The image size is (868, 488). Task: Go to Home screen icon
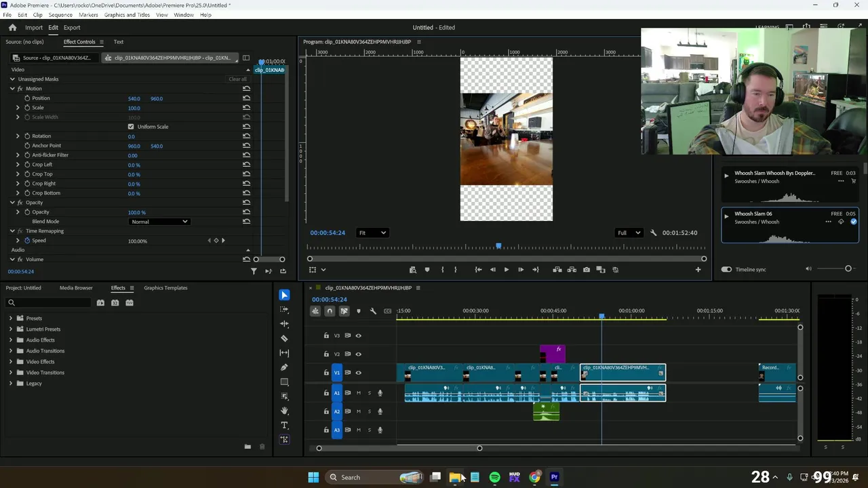click(x=12, y=28)
